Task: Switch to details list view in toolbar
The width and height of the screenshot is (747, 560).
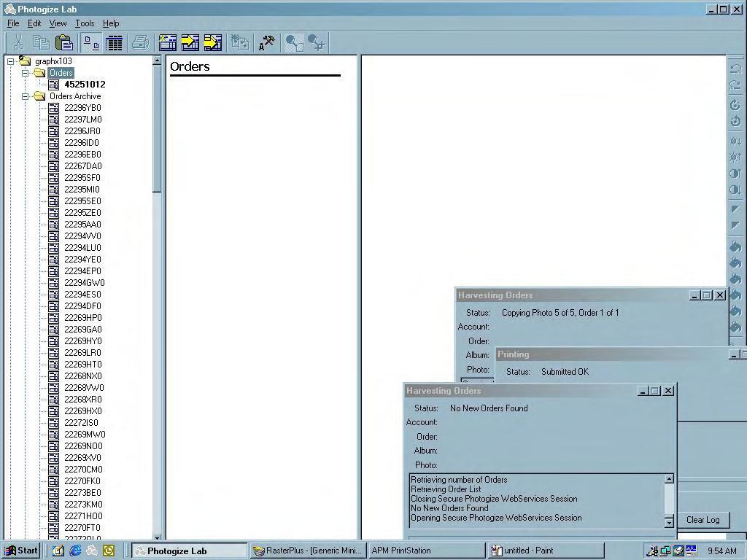Action: (114, 43)
